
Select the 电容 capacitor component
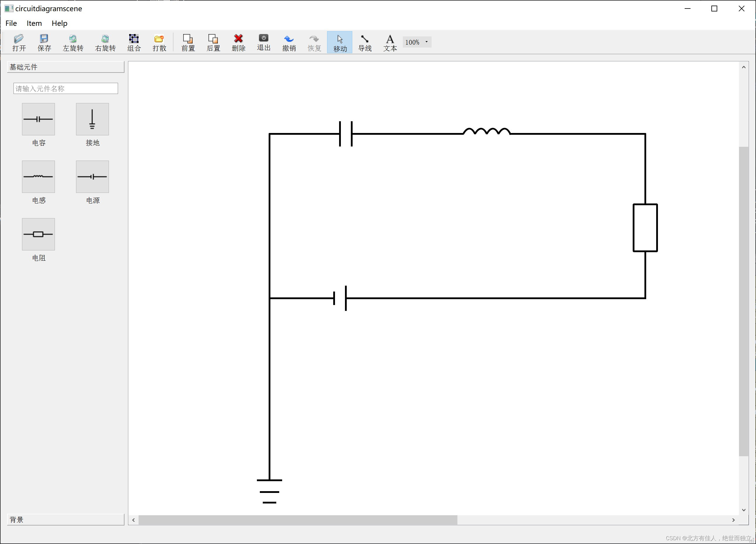click(x=38, y=119)
